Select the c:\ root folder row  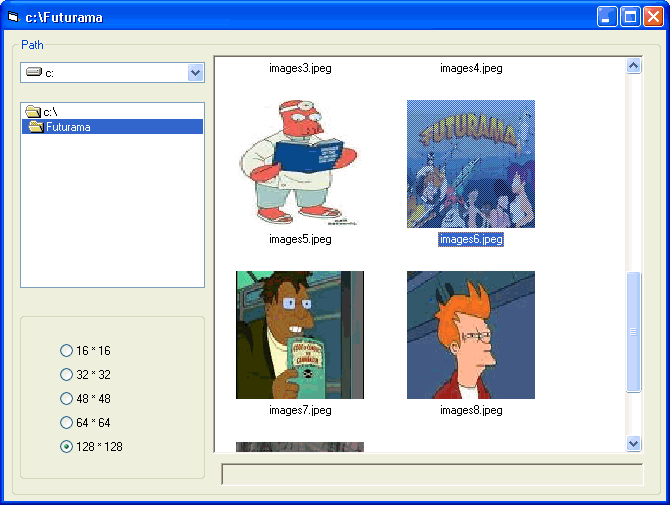(112, 112)
